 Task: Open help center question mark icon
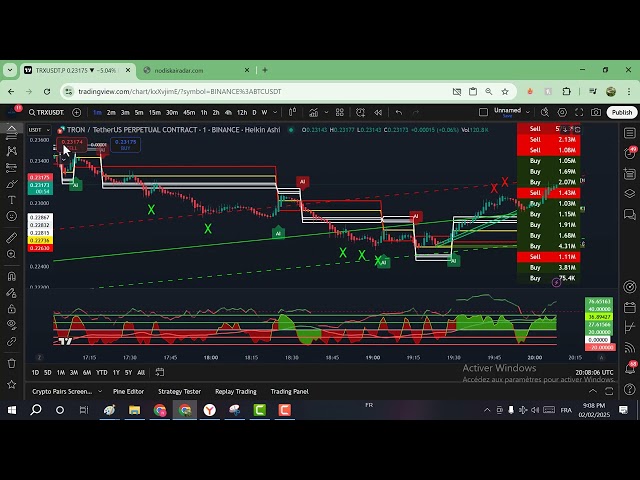(x=629, y=389)
